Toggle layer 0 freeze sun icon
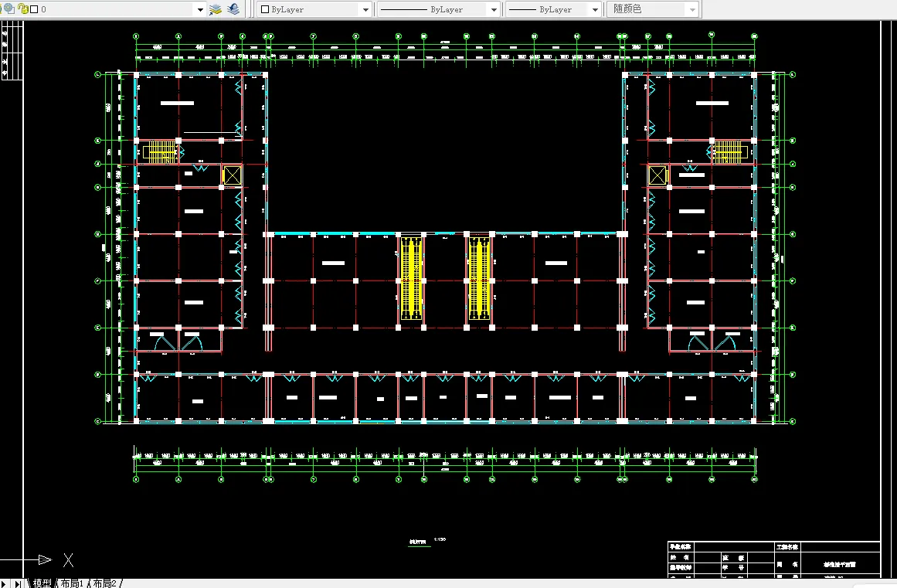This screenshot has width=897, height=588. coord(9,8)
